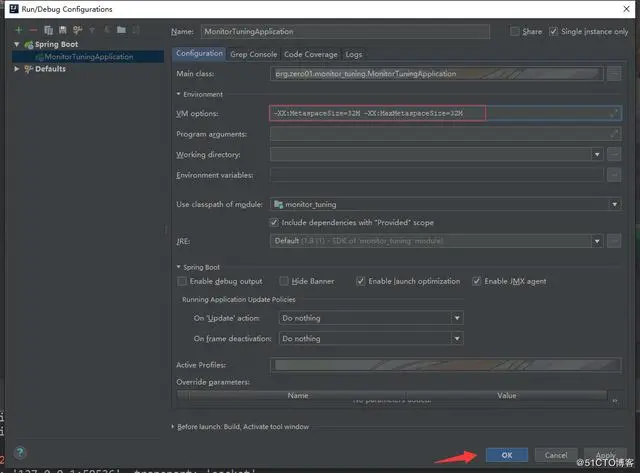Screen dimensions: 640x473
Task: Switch to the Code Coverage tab
Action: pyautogui.click(x=311, y=54)
